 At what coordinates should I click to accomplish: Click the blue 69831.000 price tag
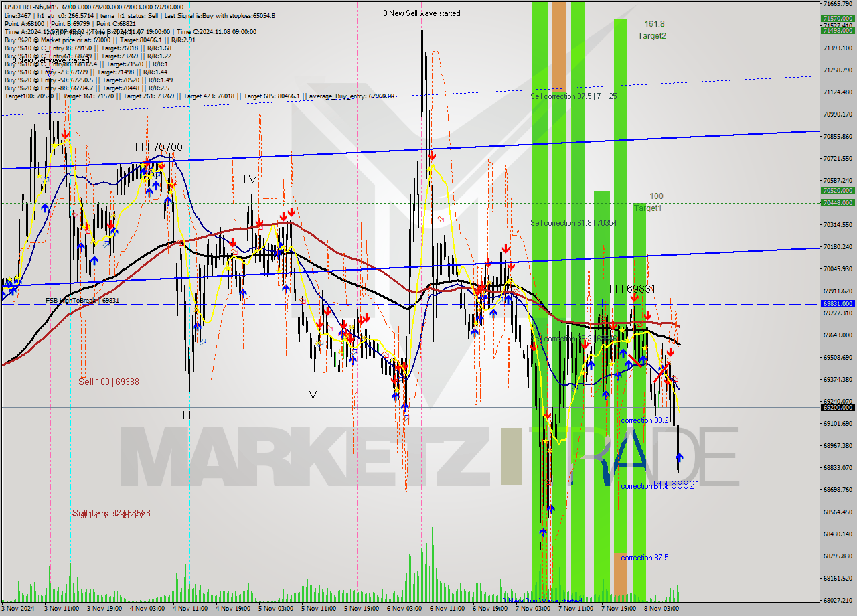(838, 304)
